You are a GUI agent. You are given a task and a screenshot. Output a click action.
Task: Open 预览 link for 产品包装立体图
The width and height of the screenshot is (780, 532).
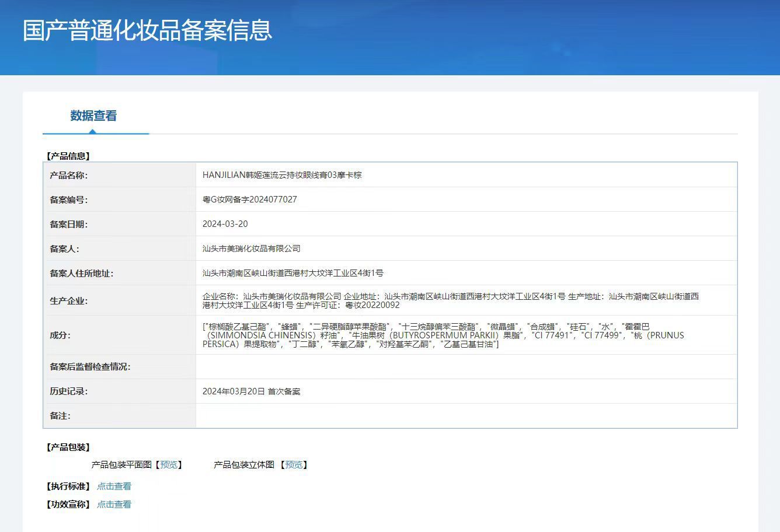[294, 465]
